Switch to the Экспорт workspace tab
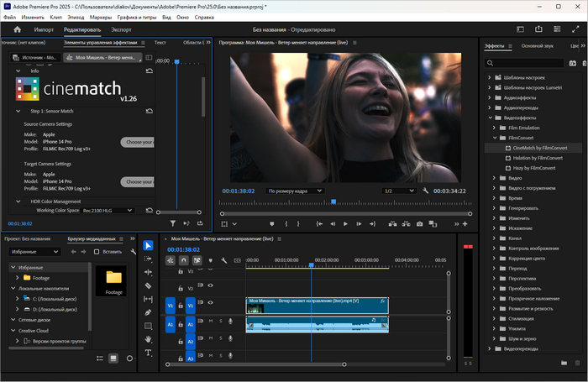Image resolution: width=588 pixels, height=382 pixels. point(121,29)
